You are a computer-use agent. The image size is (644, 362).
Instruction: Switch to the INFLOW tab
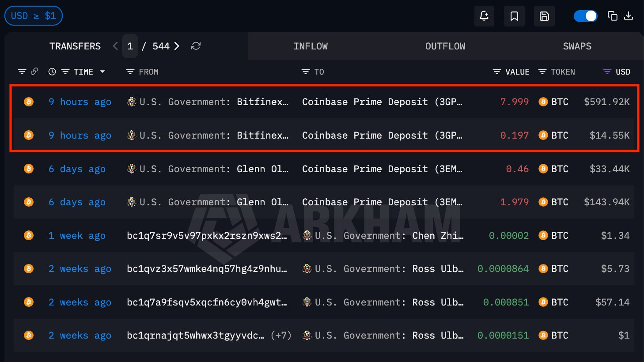[311, 46]
